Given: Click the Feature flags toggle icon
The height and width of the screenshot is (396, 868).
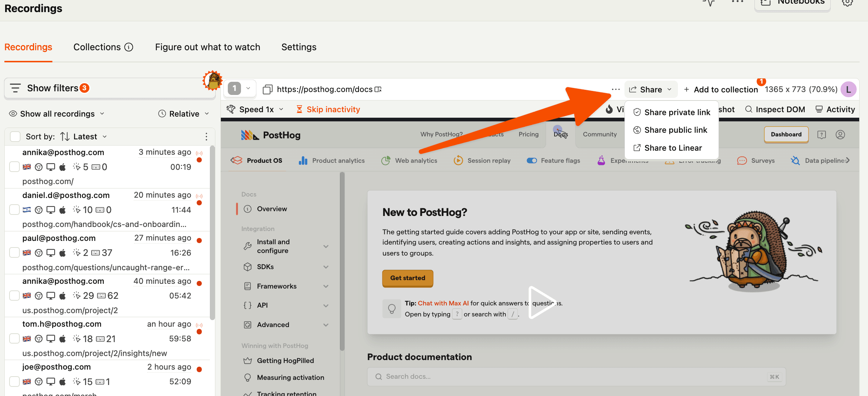Looking at the screenshot, I should pyautogui.click(x=532, y=161).
